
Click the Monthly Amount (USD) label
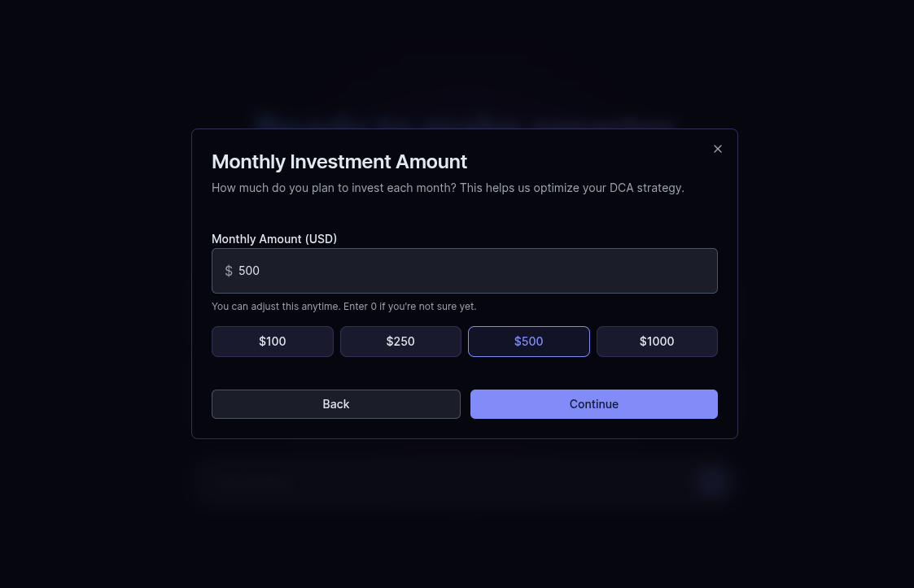click(x=274, y=239)
